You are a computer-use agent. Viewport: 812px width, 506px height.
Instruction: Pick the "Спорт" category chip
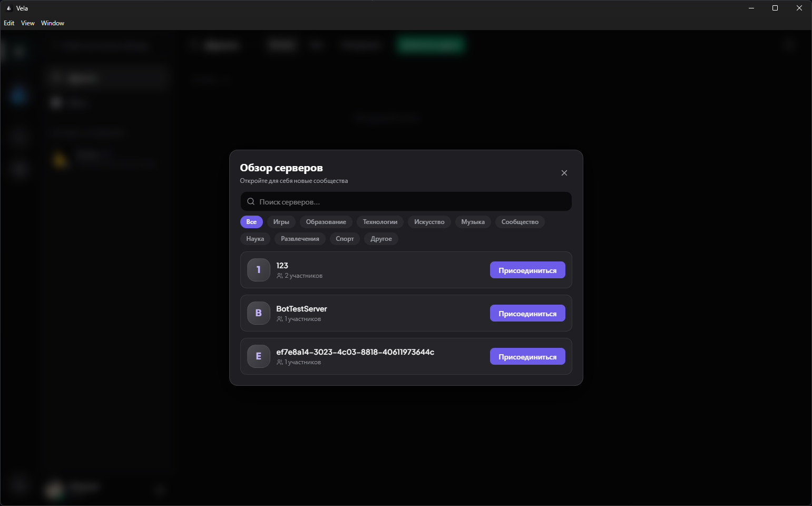[x=345, y=239]
